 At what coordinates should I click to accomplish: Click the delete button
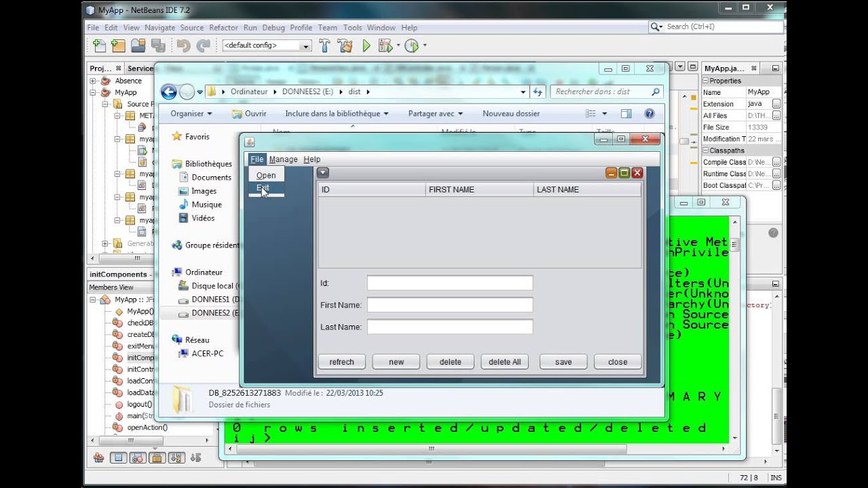450,362
